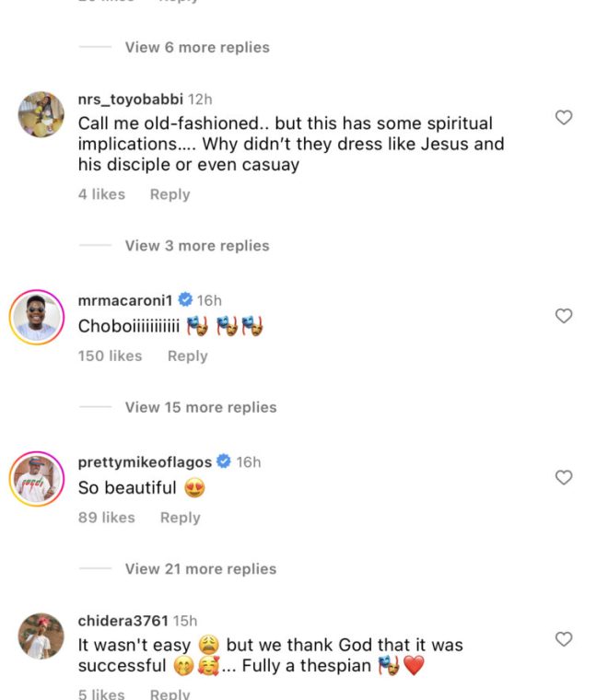The height and width of the screenshot is (700, 608).
Task: Click prettymikeoflagos verified badge
Action: pos(224,461)
